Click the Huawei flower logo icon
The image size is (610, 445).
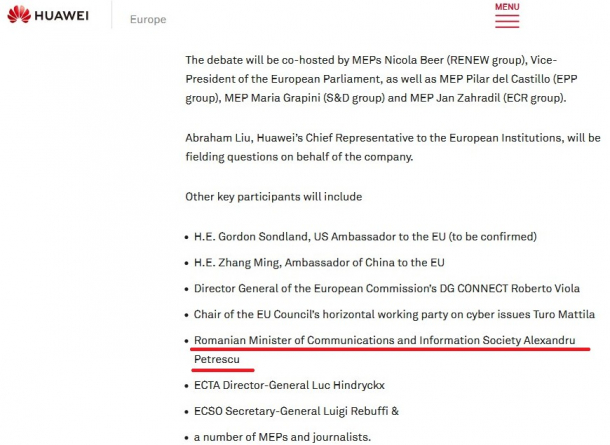click(18, 18)
